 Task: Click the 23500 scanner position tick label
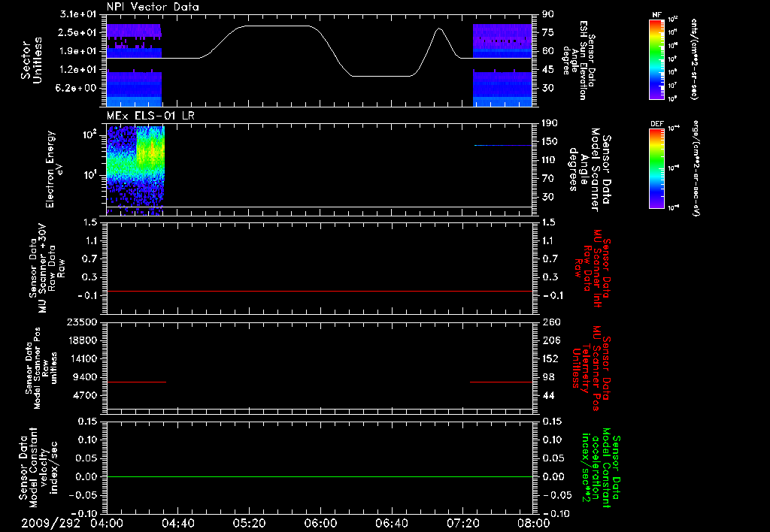coord(81,322)
